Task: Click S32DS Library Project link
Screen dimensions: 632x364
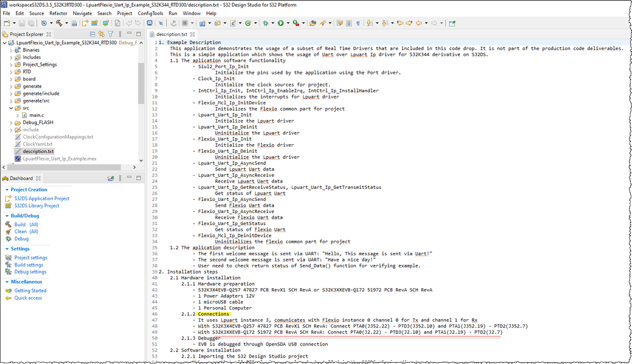Action: tap(37, 206)
